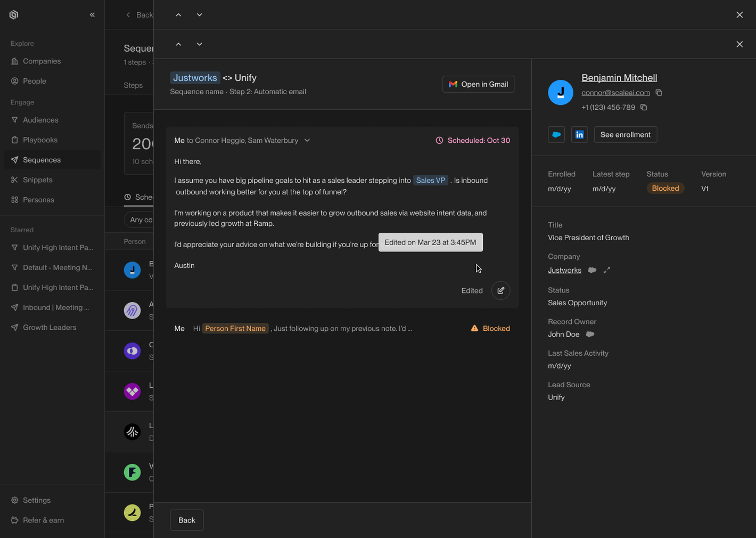
Task: Copy the phone number with the copy icon
Action: 644,108
